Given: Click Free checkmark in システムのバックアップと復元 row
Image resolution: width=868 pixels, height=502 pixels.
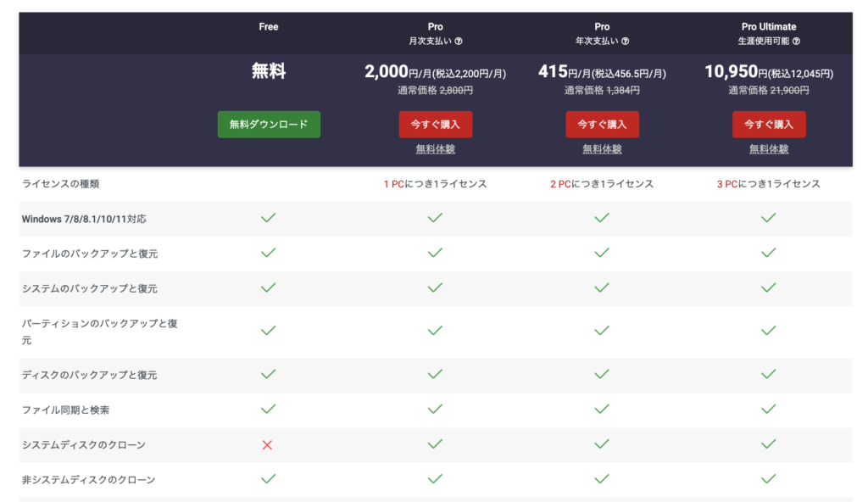Looking at the screenshot, I should [x=269, y=287].
